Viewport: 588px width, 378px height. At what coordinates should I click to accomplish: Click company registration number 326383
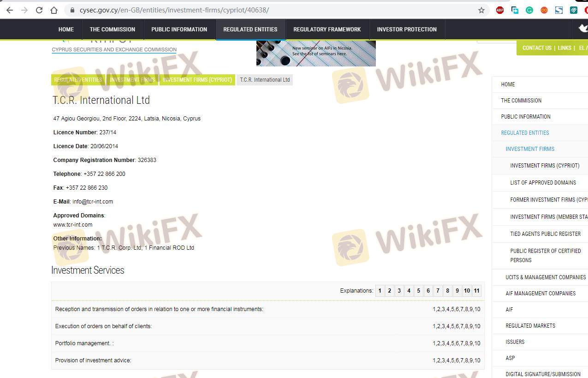tap(147, 160)
